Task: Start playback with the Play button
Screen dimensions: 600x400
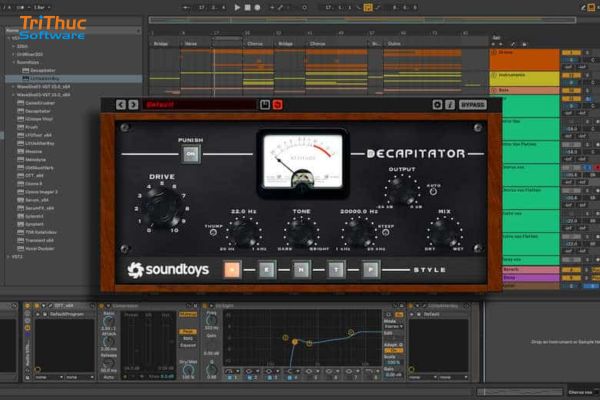Action: click(237, 7)
